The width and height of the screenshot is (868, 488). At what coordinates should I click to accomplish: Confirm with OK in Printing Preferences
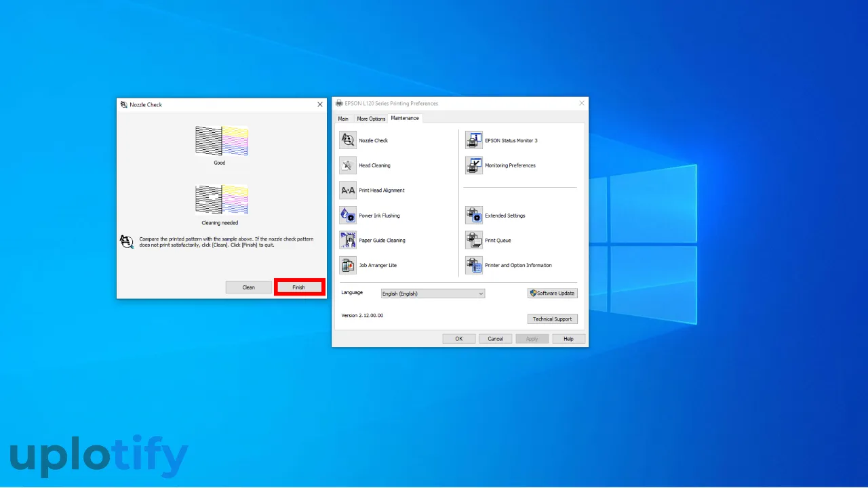click(x=459, y=339)
